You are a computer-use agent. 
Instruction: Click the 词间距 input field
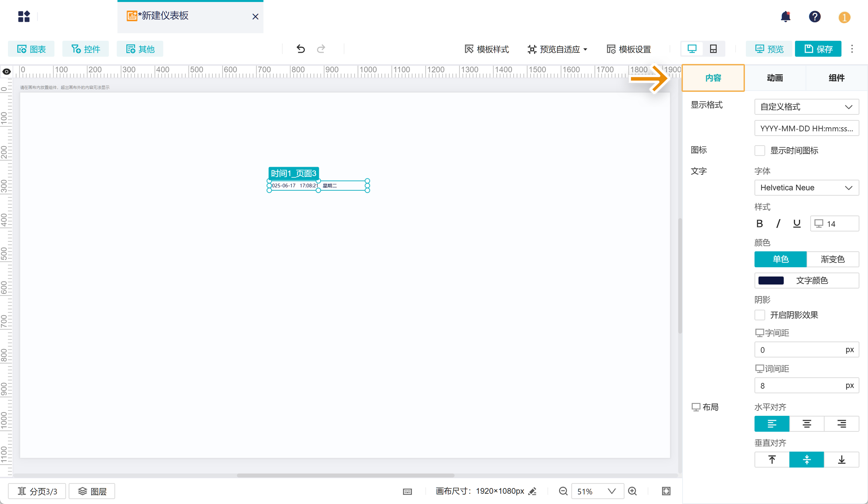tap(799, 386)
